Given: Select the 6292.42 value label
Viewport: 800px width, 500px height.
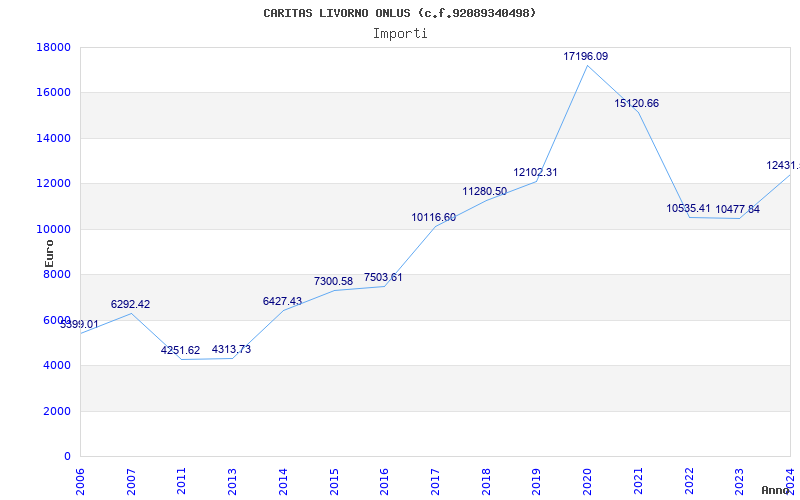Looking at the screenshot, I should [131, 305].
